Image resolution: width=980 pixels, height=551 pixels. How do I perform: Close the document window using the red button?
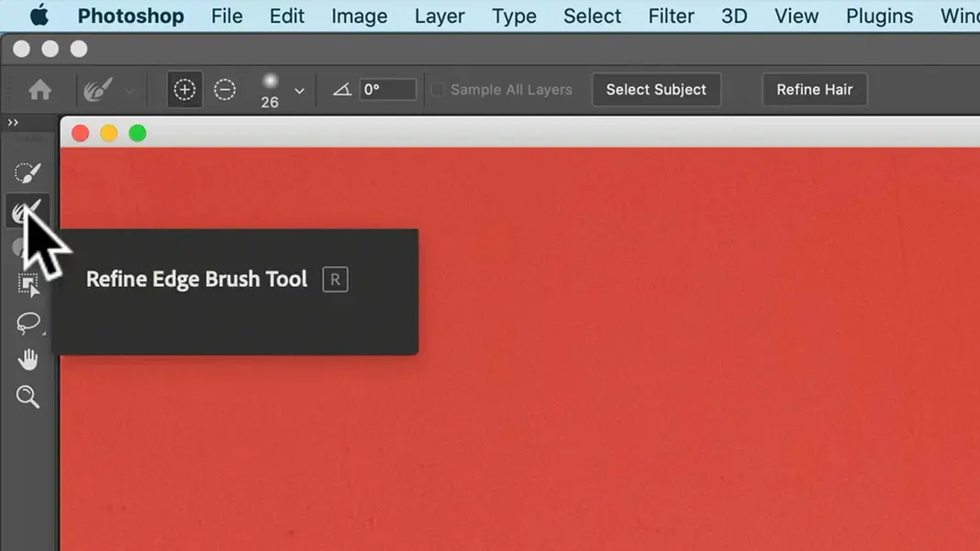(80, 133)
